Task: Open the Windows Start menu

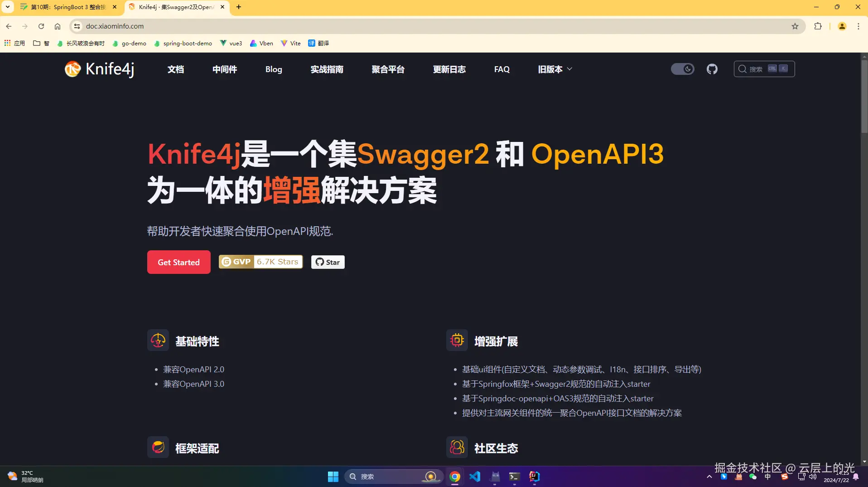Action: (333, 477)
